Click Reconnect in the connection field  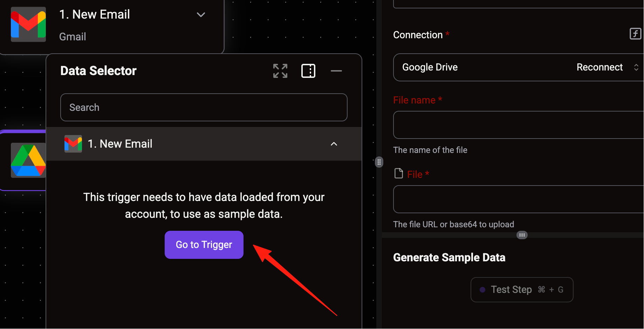600,67
